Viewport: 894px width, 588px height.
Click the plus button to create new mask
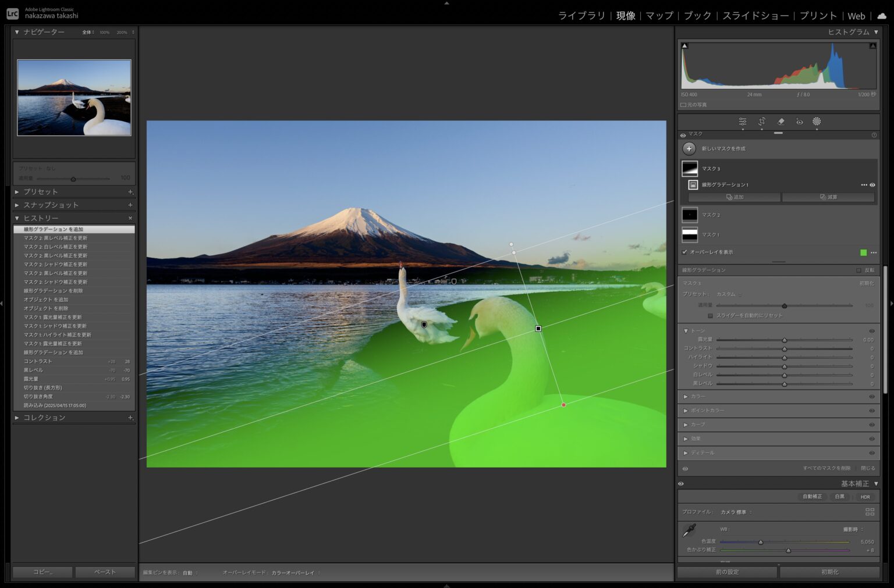pyautogui.click(x=689, y=149)
